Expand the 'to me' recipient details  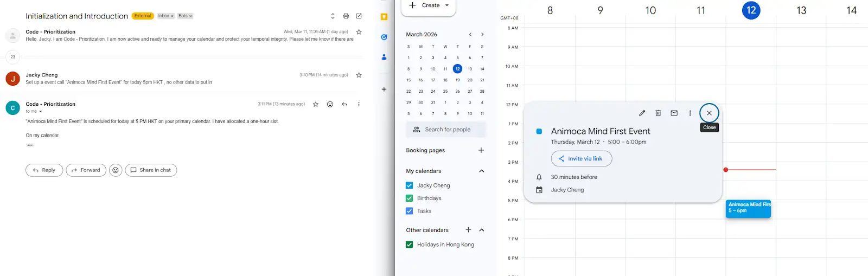(41, 112)
